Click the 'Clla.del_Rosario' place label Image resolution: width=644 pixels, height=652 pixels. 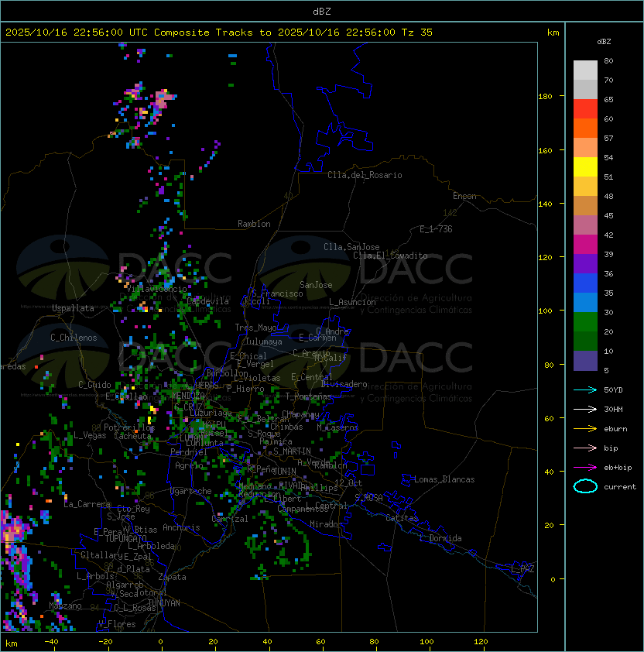click(x=365, y=175)
